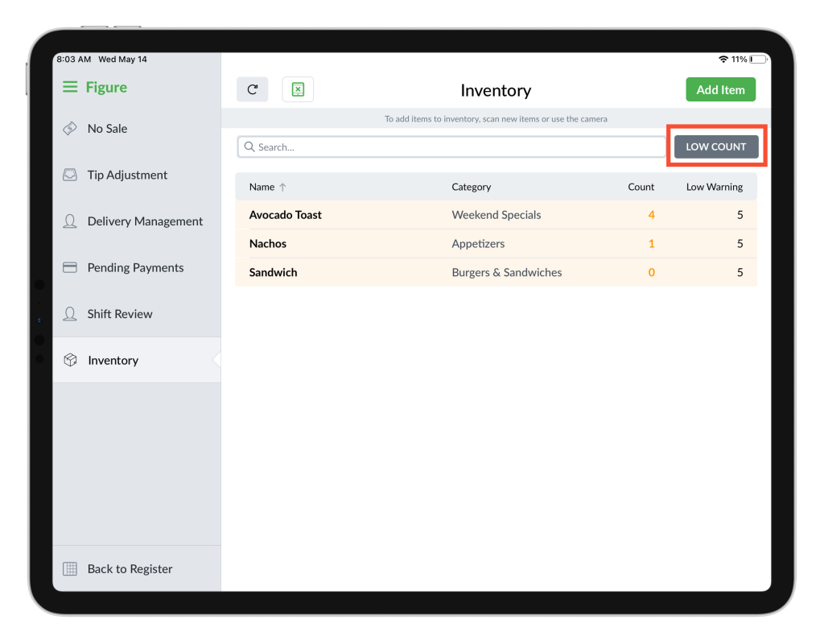The height and width of the screenshot is (644, 824).
Task: Select Sandwich count value 0
Action: (652, 272)
